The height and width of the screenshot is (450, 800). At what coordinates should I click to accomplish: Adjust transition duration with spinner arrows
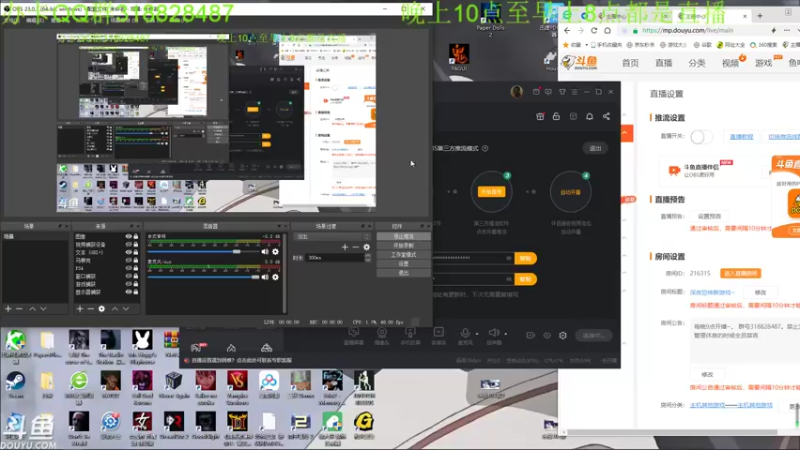[368, 258]
